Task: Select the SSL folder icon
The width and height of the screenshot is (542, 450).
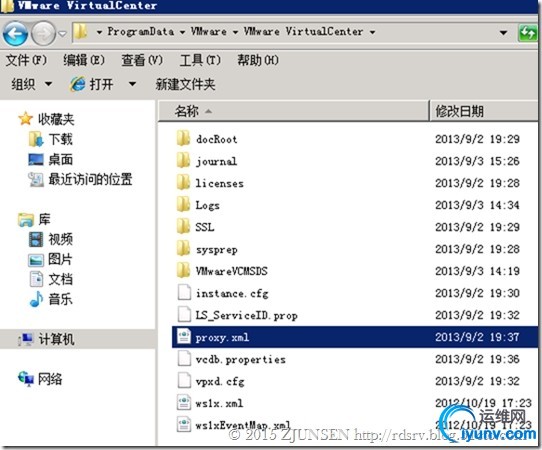Action: 183,227
